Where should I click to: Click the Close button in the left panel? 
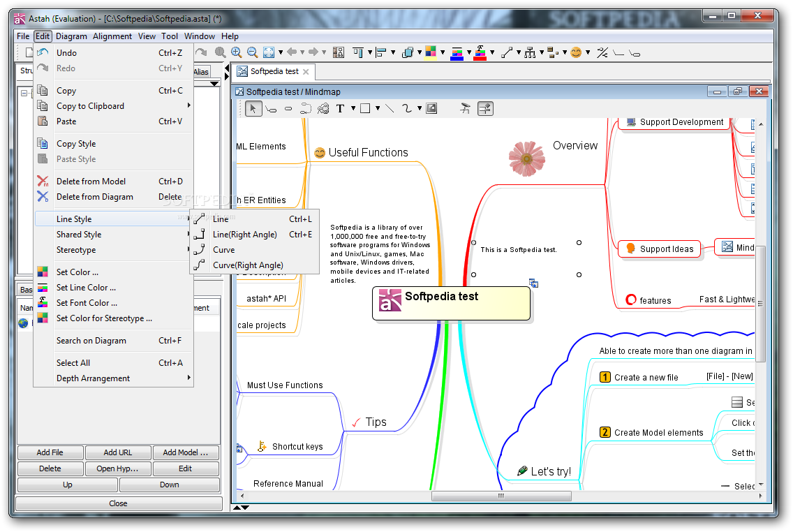pos(119,503)
